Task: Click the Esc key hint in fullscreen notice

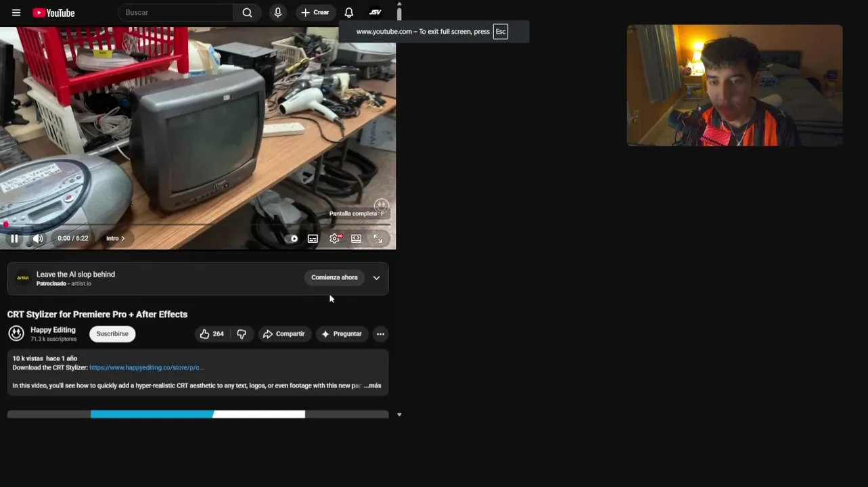Action: click(501, 32)
